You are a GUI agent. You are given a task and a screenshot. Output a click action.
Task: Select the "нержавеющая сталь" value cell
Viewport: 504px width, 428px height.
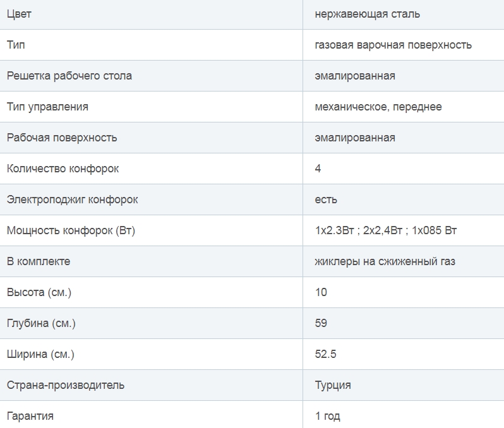[367, 14]
